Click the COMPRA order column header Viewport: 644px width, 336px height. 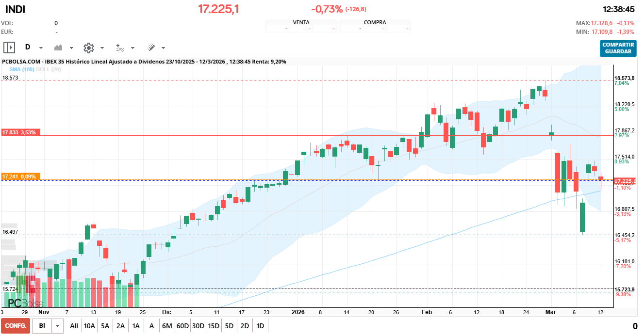pos(376,22)
